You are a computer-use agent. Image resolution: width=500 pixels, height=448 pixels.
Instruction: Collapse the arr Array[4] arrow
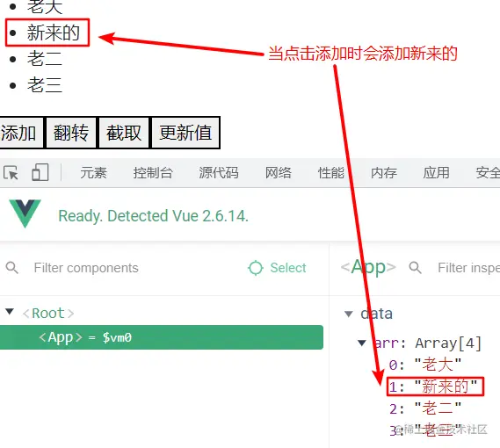(362, 343)
